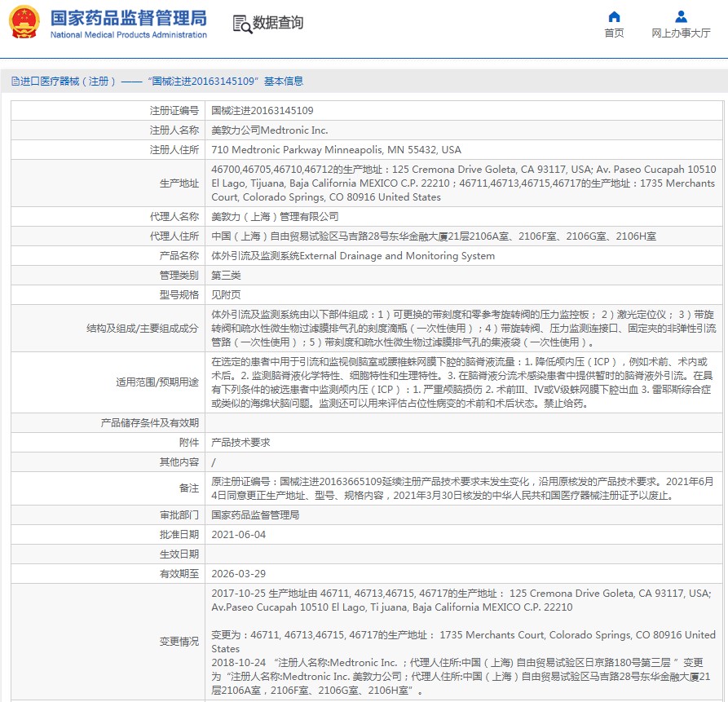
Task: Click address 710 Medtronic Parkway Minneapolis
Action: (336, 149)
